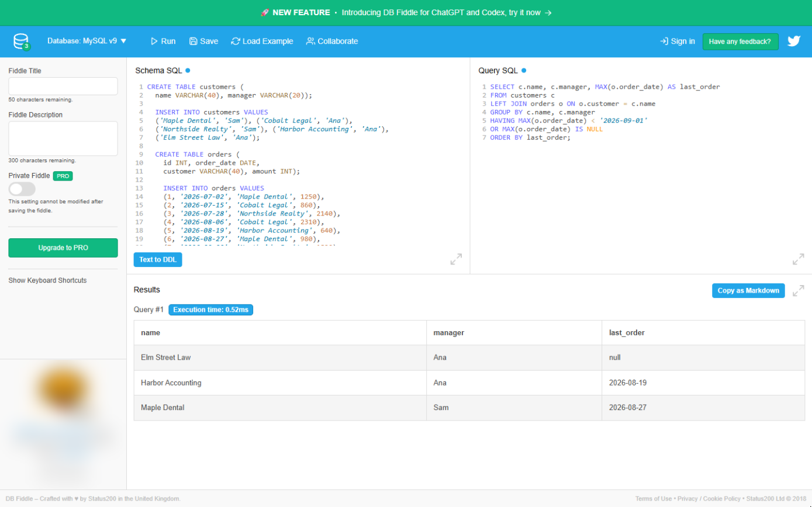Load an example fiddle
This screenshot has height=507, width=812.
[x=262, y=41]
